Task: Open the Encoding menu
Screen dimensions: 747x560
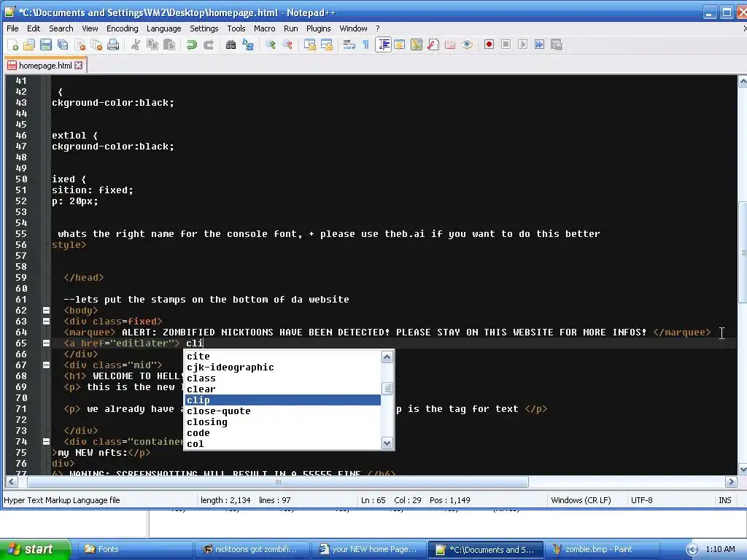Action: pyautogui.click(x=122, y=28)
